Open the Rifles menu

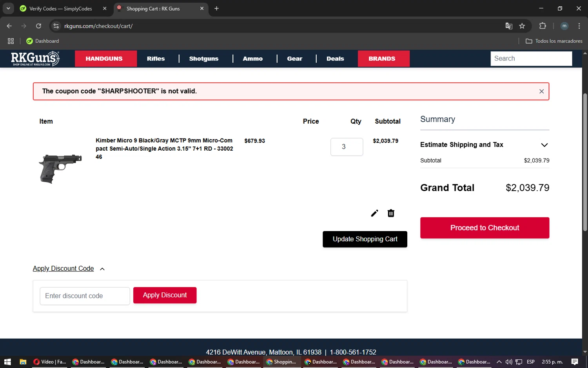[x=156, y=58]
